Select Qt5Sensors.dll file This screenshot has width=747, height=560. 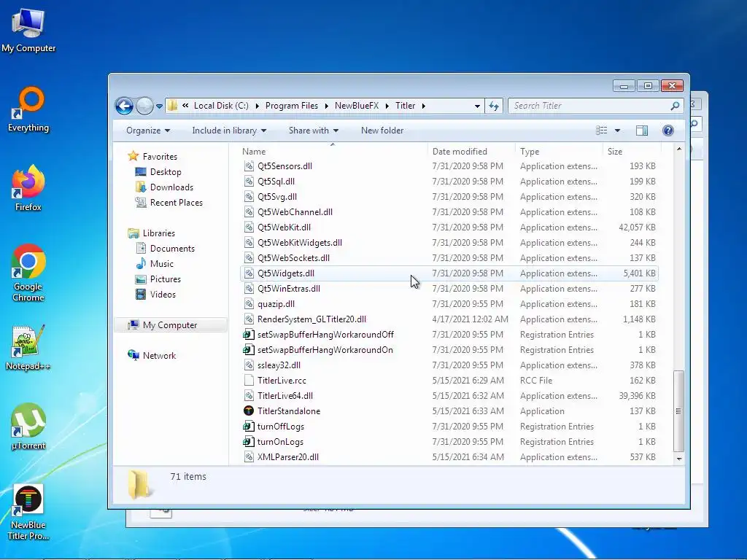tap(449, 166)
